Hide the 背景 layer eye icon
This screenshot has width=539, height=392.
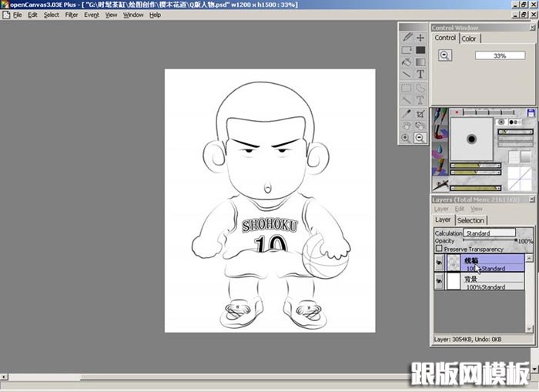pyautogui.click(x=439, y=281)
